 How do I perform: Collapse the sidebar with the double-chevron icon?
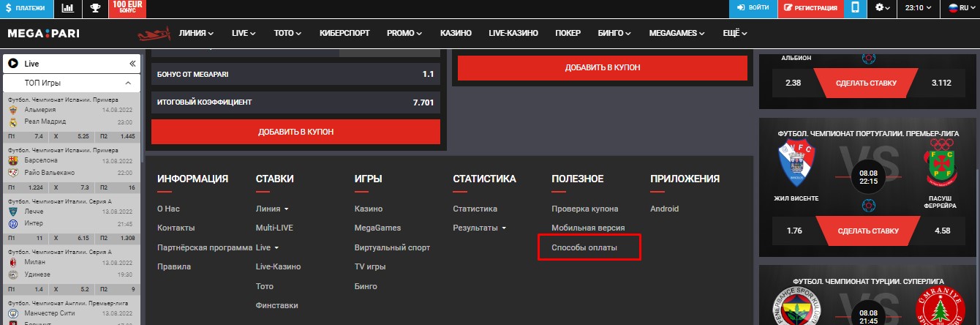(132, 64)
